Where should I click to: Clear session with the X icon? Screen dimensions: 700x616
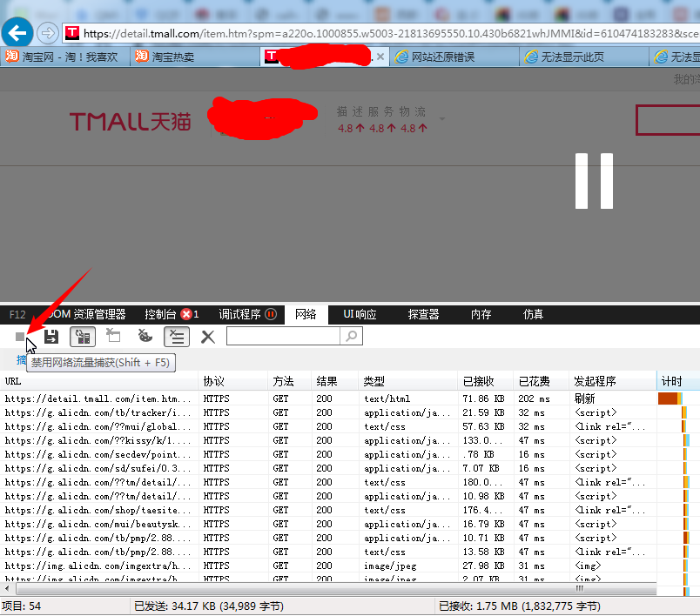pos(207,337)
